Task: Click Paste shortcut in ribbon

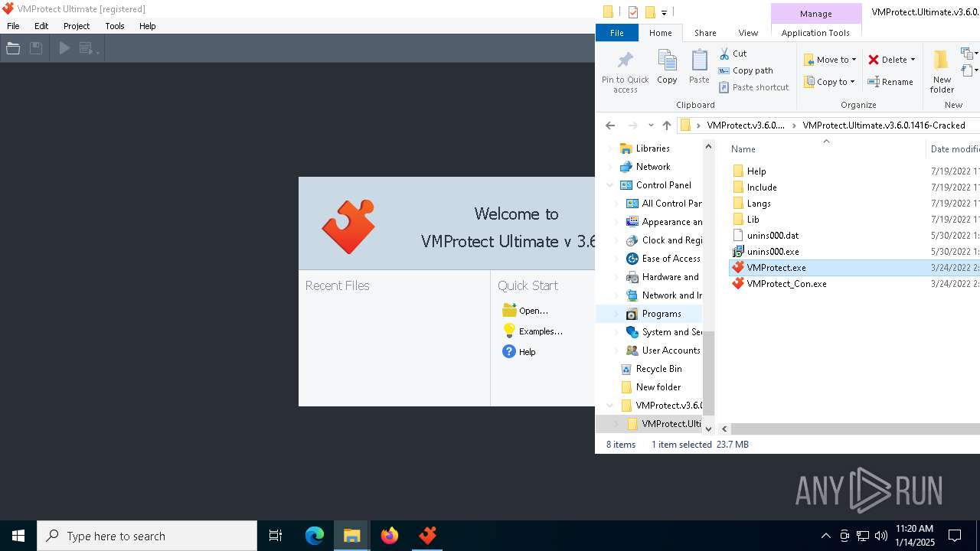Action: 753,87
